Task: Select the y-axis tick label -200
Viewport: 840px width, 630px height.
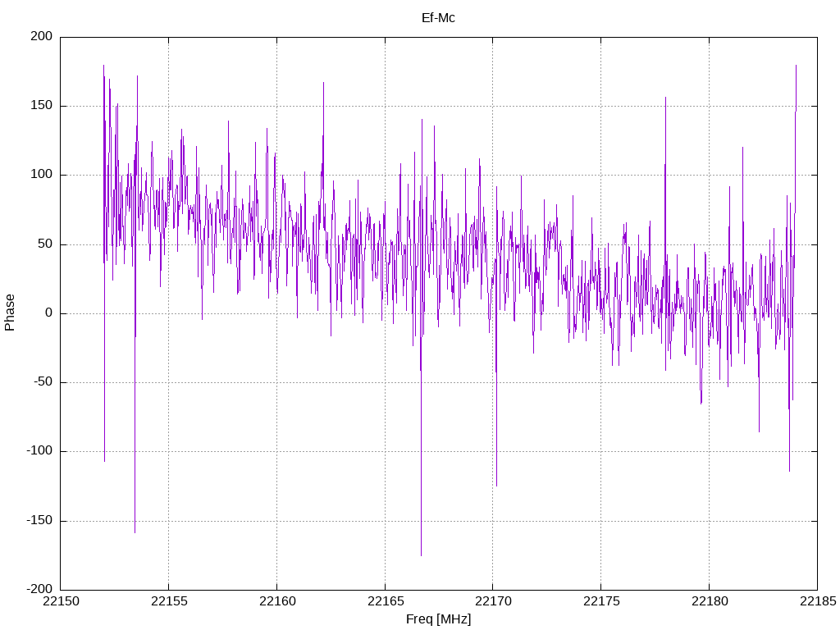Action: tap(39, 589)
